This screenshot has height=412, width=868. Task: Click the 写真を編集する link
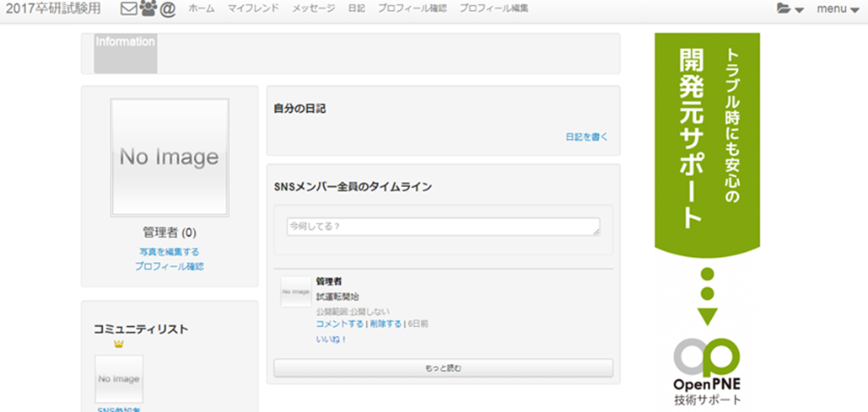170,251
